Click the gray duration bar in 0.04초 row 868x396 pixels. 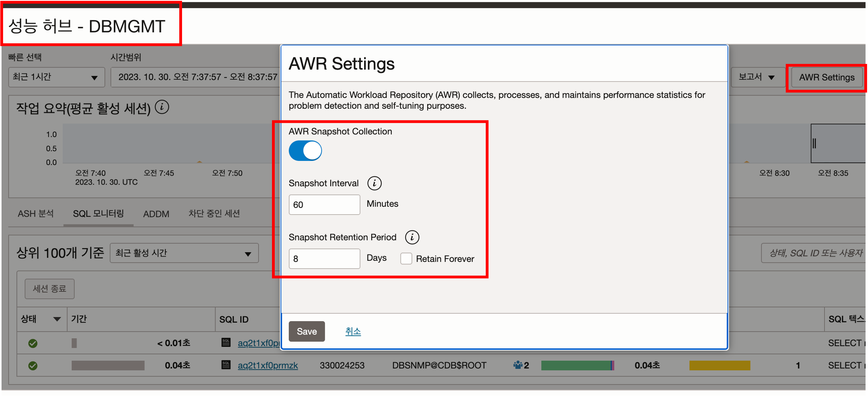108,365
